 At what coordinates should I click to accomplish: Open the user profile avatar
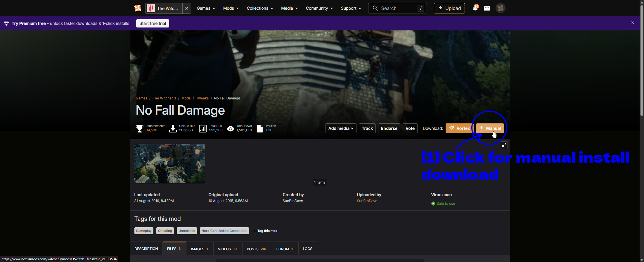(501, 8)
